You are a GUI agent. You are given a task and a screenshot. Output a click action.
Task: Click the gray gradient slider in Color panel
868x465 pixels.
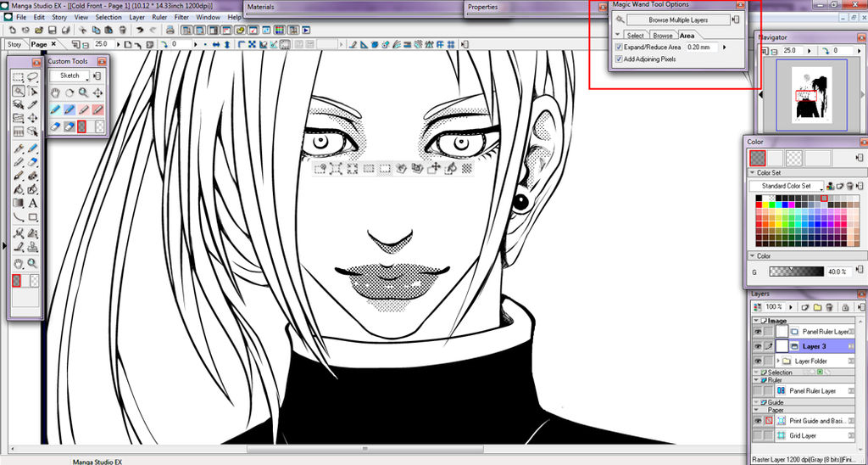click(x=796, y=272)
